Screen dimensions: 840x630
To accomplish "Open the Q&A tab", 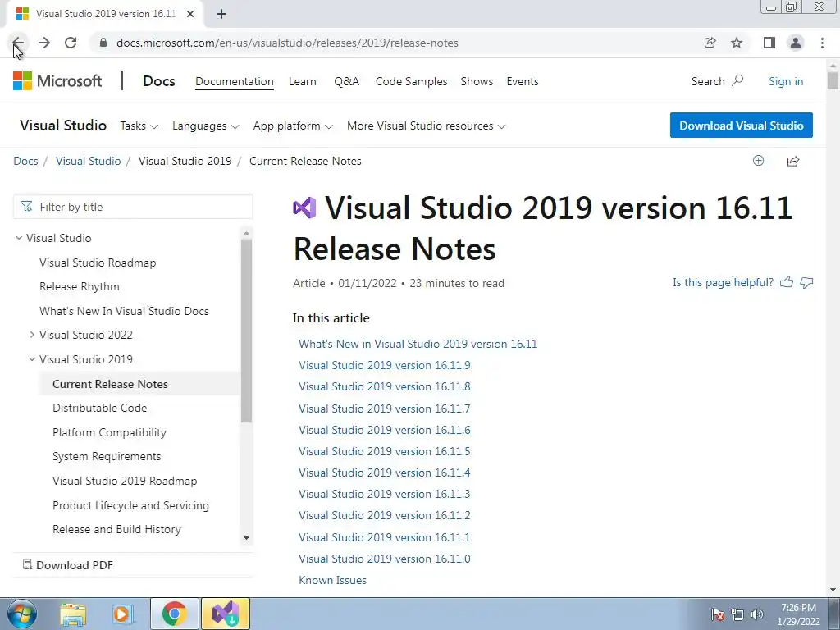I will pyautogui.click(x=347, y=81).
